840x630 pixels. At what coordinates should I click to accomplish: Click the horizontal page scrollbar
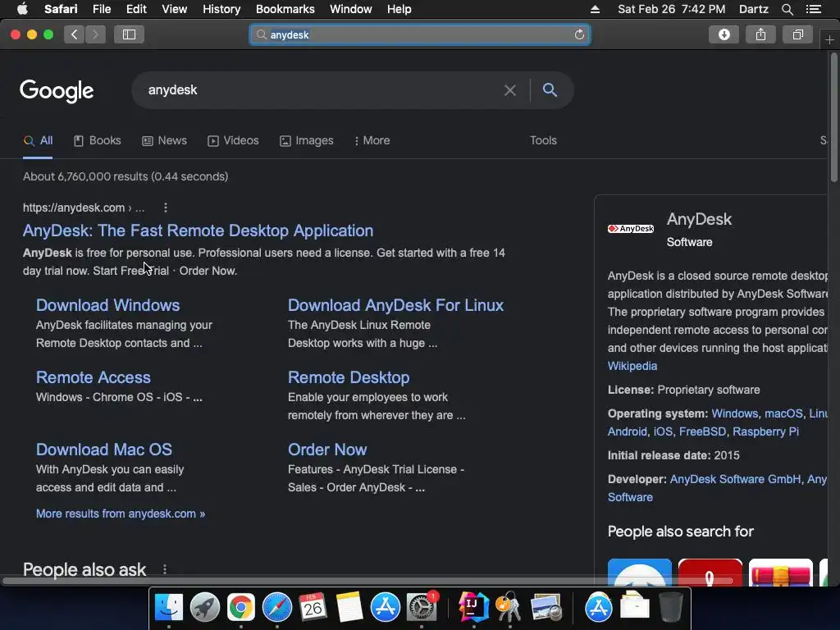367,581
